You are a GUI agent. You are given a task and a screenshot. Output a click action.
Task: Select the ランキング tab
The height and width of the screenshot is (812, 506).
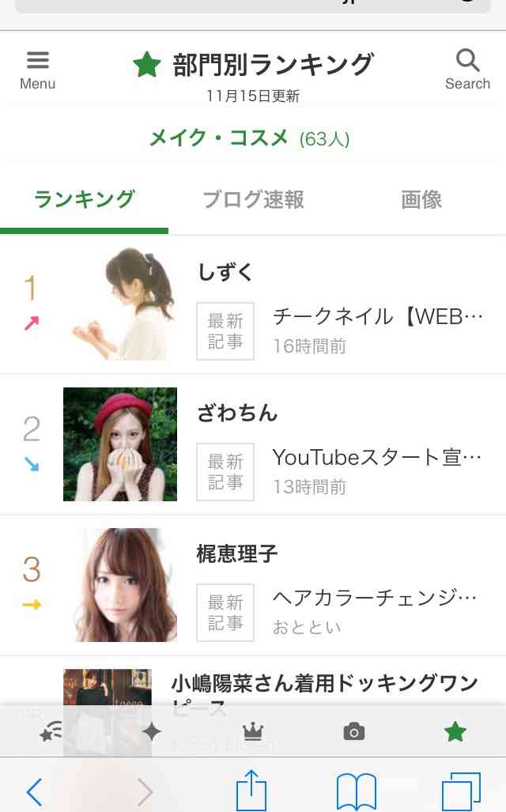click(84, 199)
